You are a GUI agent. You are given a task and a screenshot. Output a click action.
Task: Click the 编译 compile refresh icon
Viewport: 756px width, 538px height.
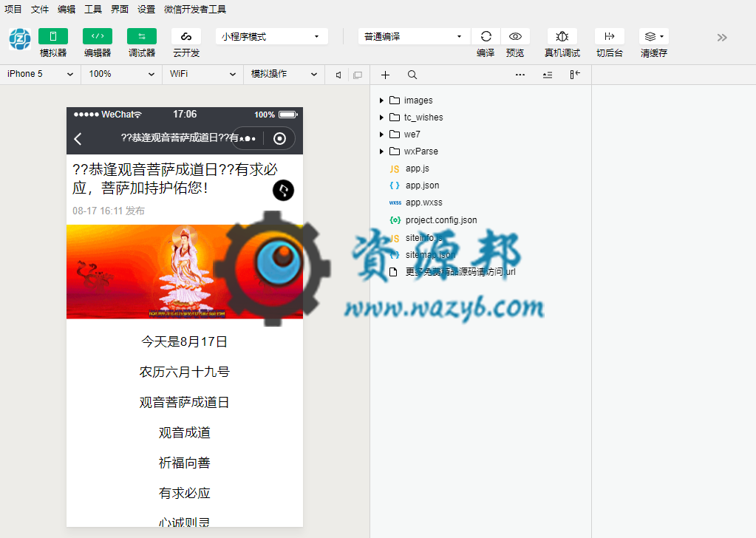point(486,36)
